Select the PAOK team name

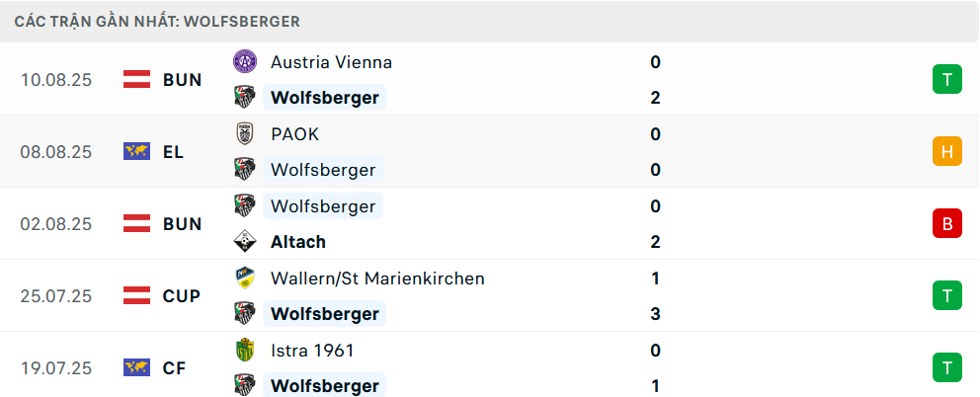(x=294, y=134)
